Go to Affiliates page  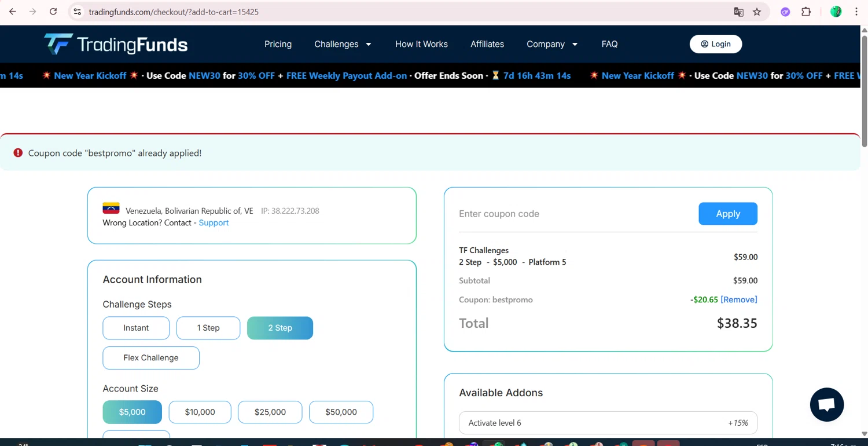click(x=487, y=44)
